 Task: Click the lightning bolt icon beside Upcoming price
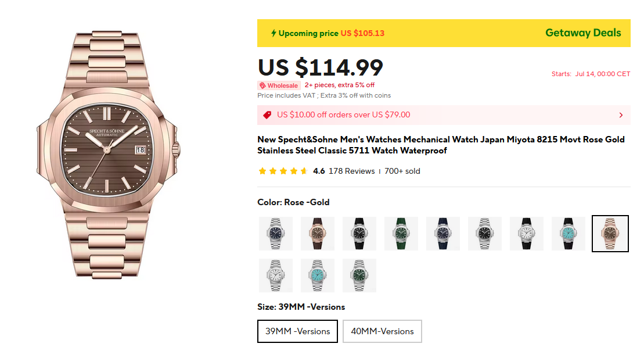pos(274,33)
